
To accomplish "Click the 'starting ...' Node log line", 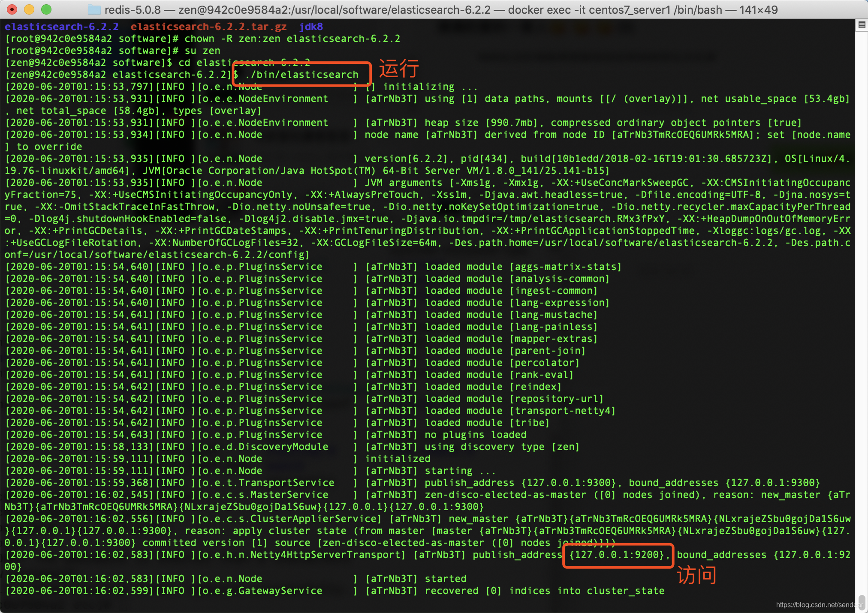I will coord(250,471).
